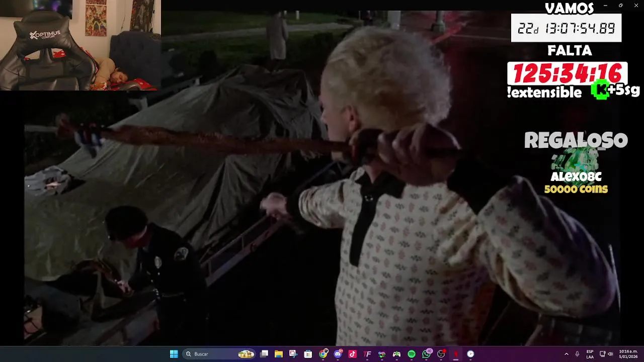644x362 pixels.
Task: Open TikTok app from the taskbar
Action: point(352,354)
